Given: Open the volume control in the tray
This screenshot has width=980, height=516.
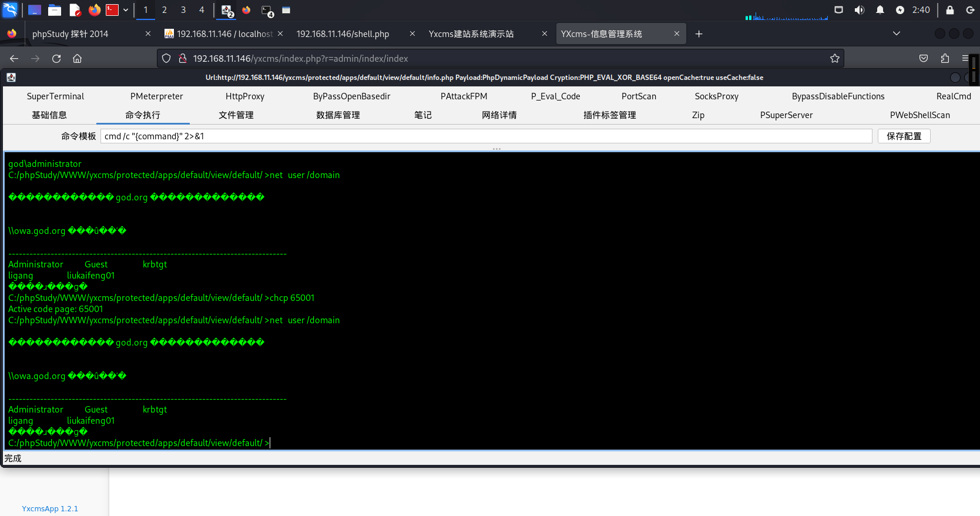Looking at the screenshot, I should (859, 10).
